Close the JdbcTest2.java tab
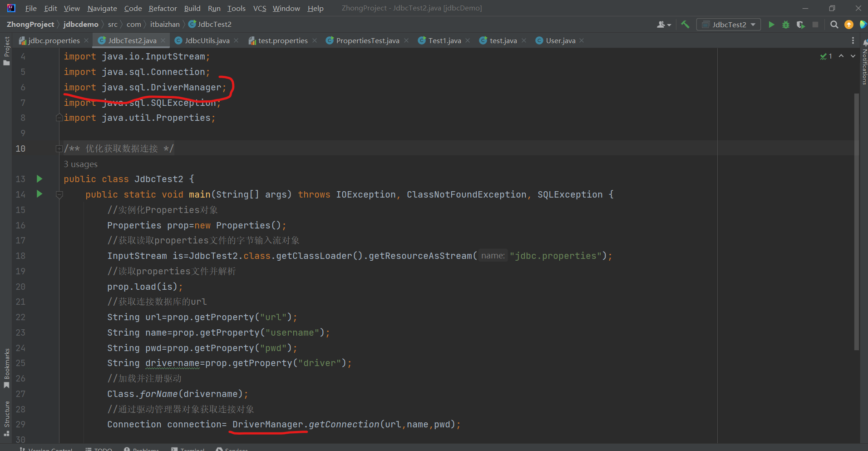The height and width of the screenshot is (451, 868). pos(163,40)
